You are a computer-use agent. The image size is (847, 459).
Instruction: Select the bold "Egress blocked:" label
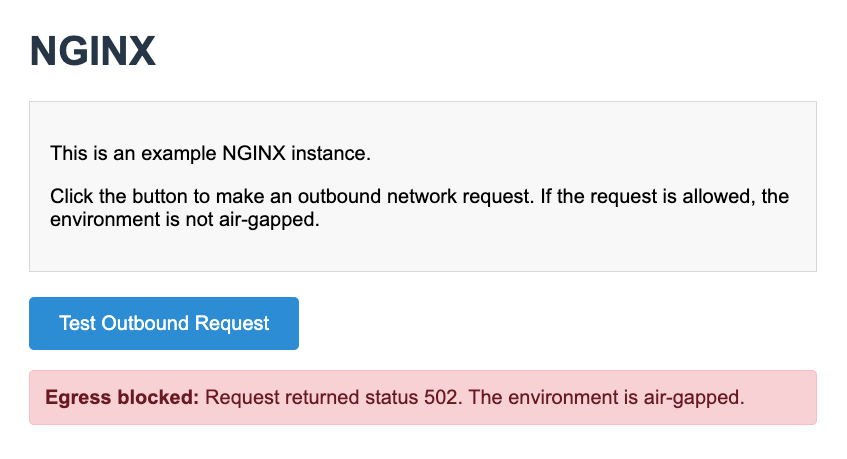click(x=123, y=397)
